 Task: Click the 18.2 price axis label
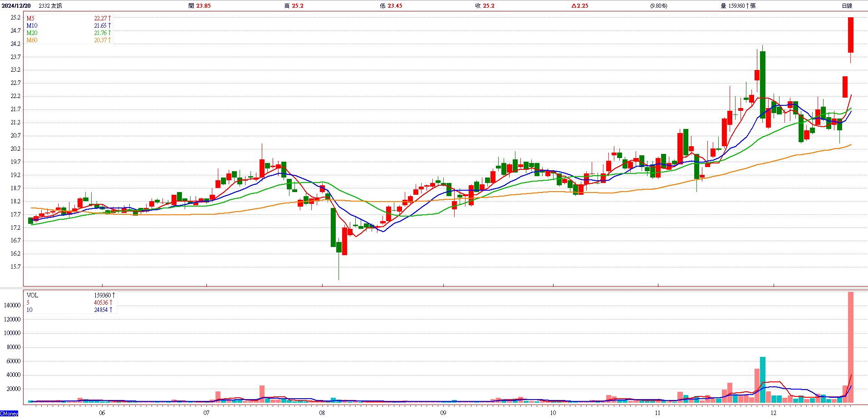pyautogui.click(x=15, y=202)
